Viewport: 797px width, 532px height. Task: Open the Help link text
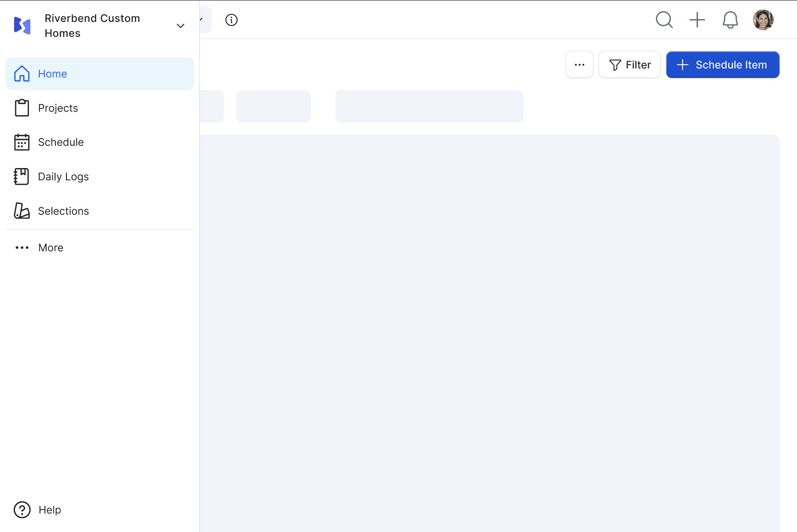[x=50, y=510]
